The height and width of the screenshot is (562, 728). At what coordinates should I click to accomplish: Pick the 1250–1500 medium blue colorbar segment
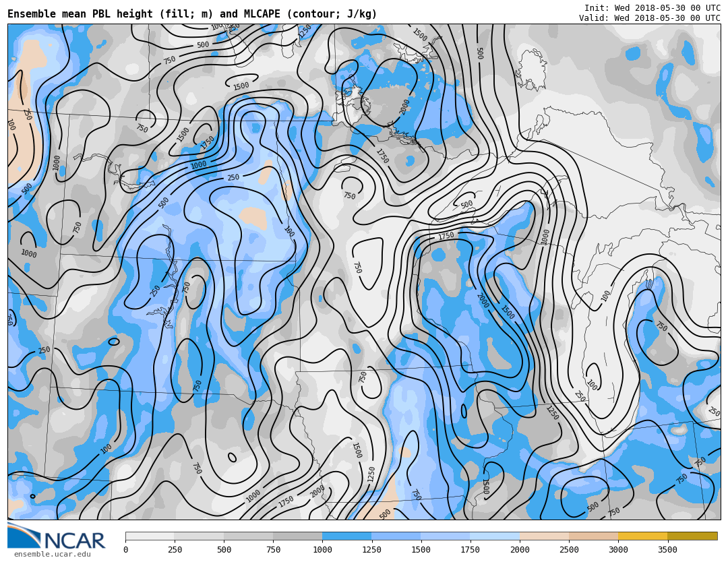point(396,536)
